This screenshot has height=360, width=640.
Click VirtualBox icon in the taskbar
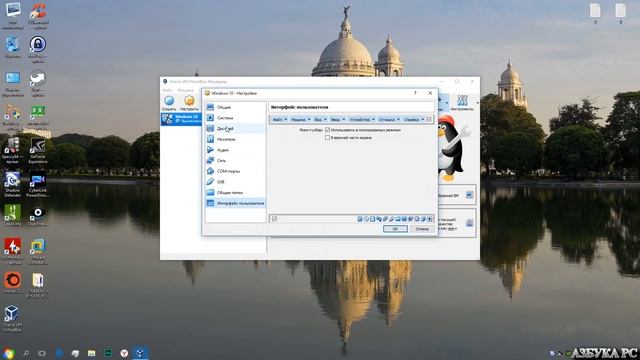[140, 353]
